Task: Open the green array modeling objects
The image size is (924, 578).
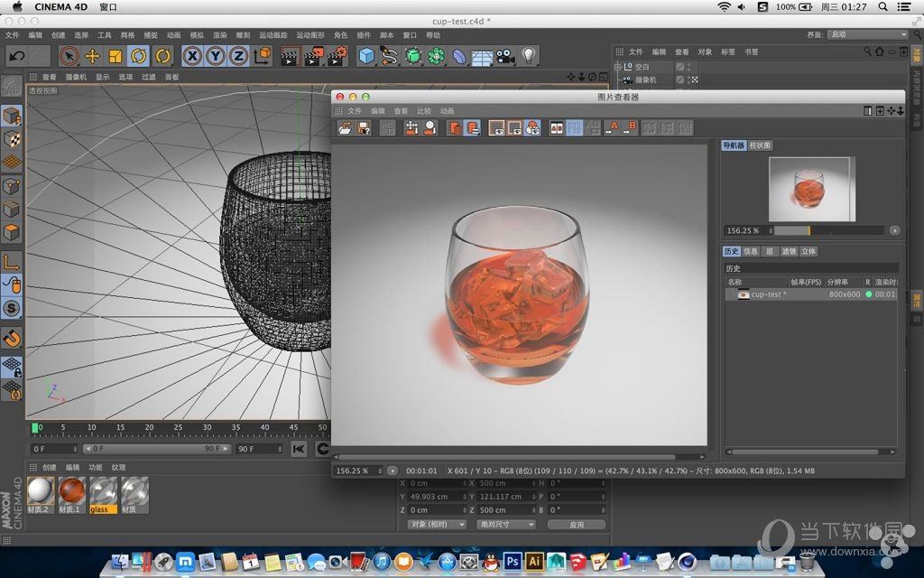Action: 436,57
